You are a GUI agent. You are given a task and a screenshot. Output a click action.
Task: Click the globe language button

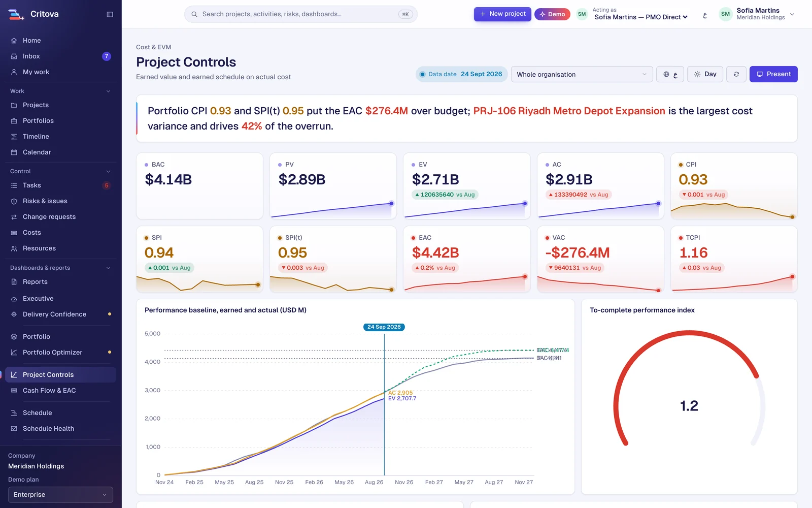(x=670, y=74)
